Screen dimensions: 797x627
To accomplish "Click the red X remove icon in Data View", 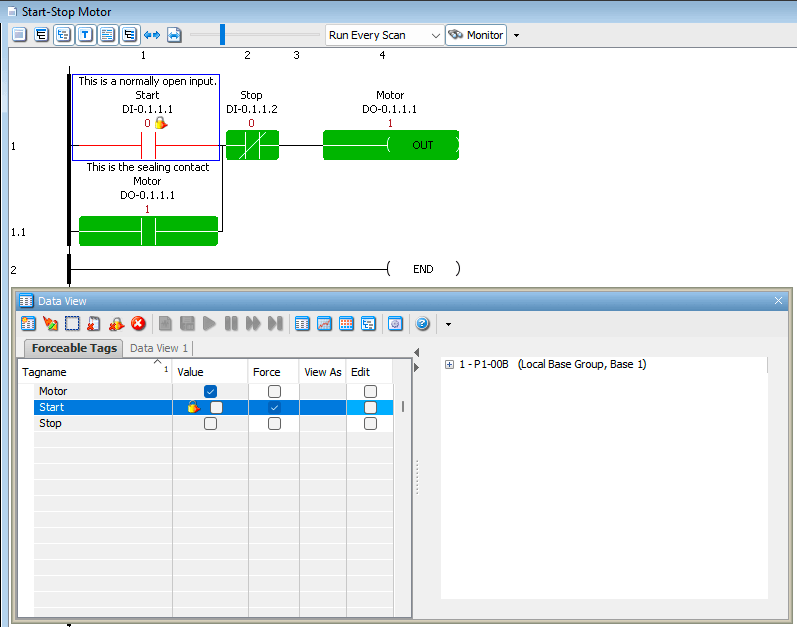I will point(138,324).
